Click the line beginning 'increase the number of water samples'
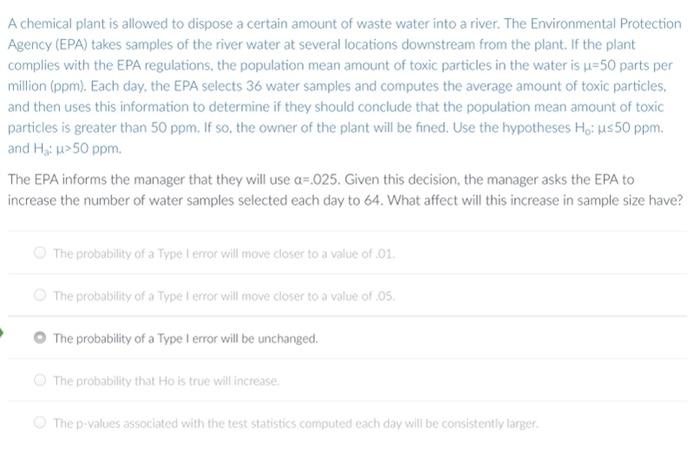The width and height of the screenshot is (700, 454). (345, 200)
